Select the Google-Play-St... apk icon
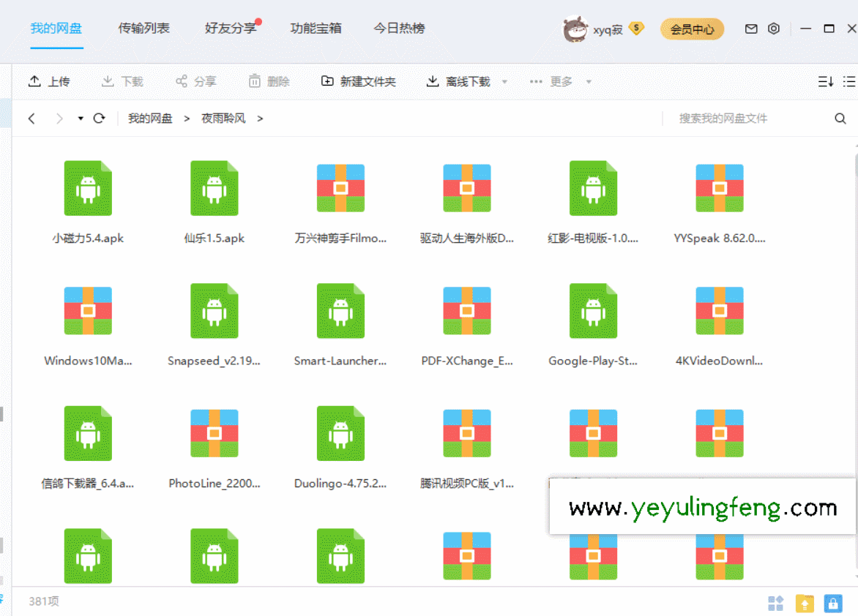 [x=593, y=311]
